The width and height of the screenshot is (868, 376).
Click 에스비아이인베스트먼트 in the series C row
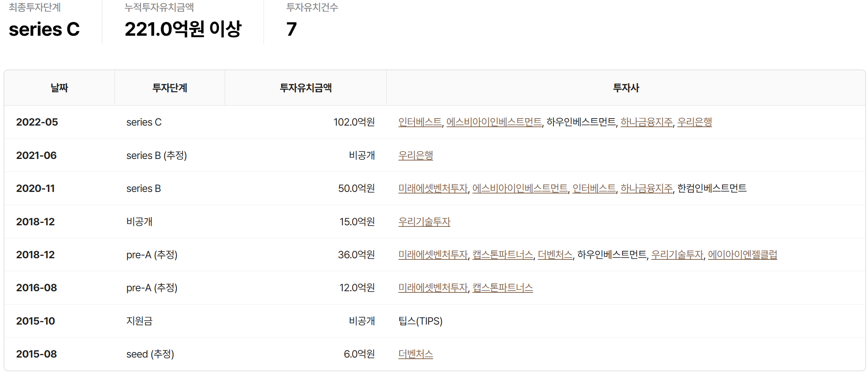point(494,122)
